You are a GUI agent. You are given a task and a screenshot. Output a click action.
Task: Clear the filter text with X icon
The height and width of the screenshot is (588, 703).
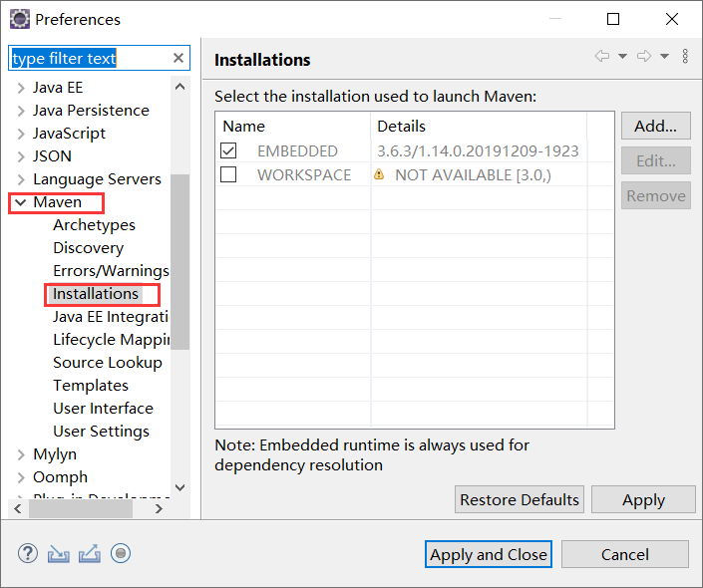coord(178,58)
